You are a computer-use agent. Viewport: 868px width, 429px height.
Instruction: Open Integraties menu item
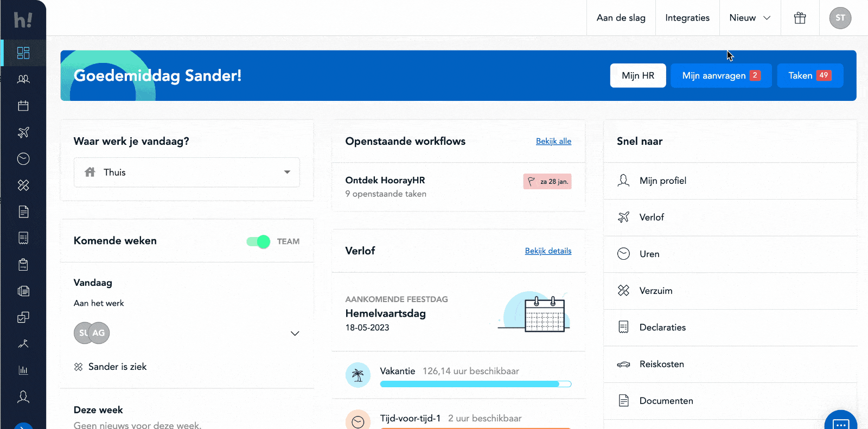tap(687, 18)
